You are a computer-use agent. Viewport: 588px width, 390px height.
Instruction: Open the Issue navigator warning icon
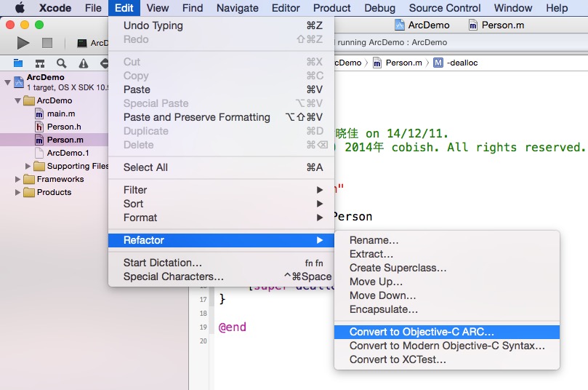(84, 63)
